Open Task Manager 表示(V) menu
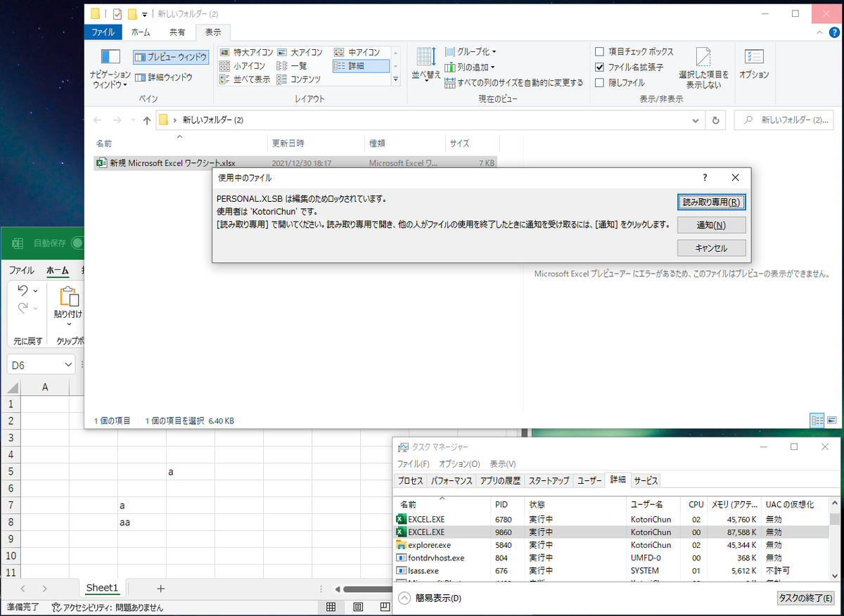This screenshot has width=844, height=616. (x=503, y=464)
